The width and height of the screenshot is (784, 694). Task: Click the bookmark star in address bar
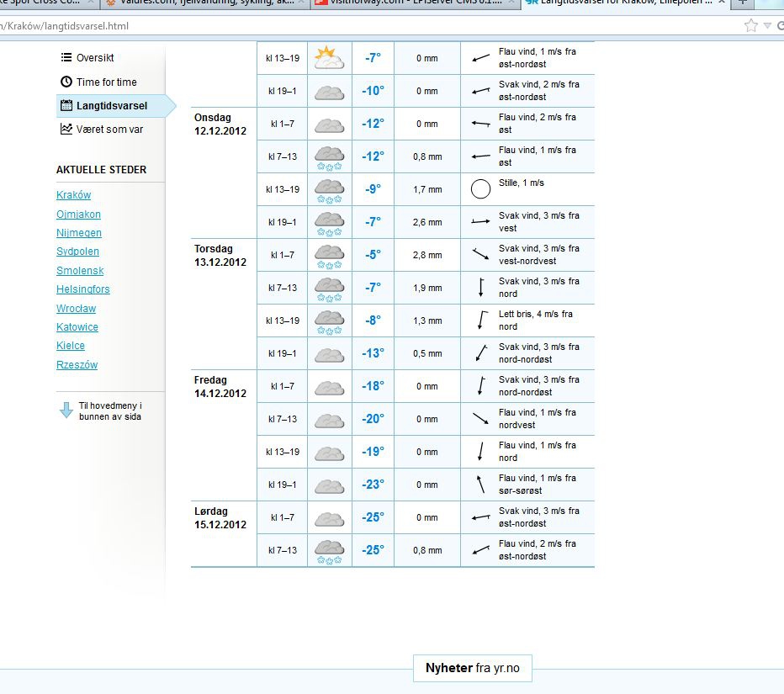(x=750, y=25)
